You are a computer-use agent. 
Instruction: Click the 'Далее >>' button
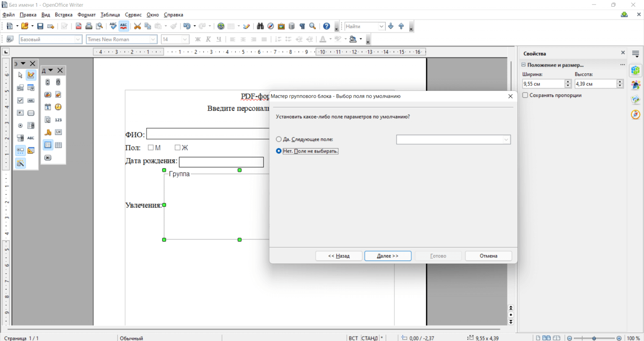click(388, 256)
